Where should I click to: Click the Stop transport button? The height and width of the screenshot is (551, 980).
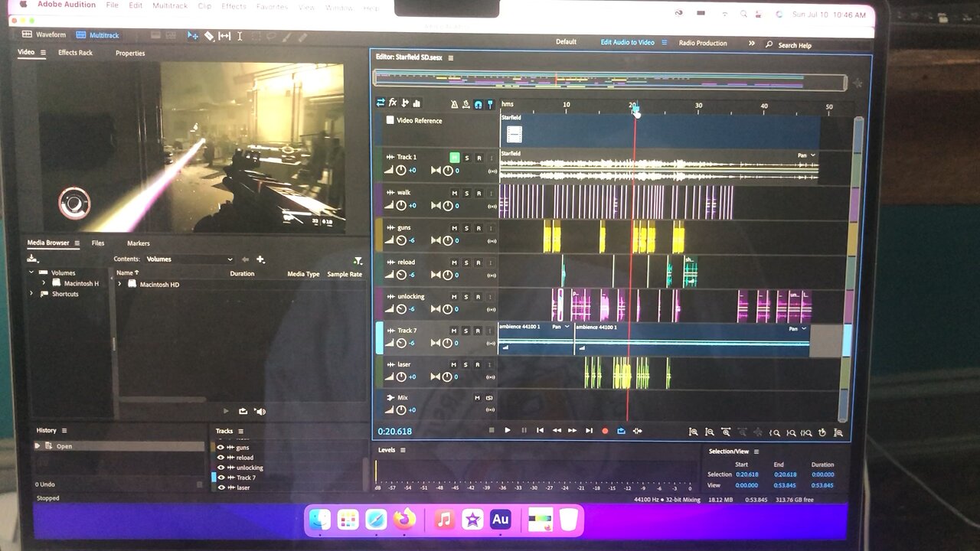pyautogui.click(x=492, y=430)
